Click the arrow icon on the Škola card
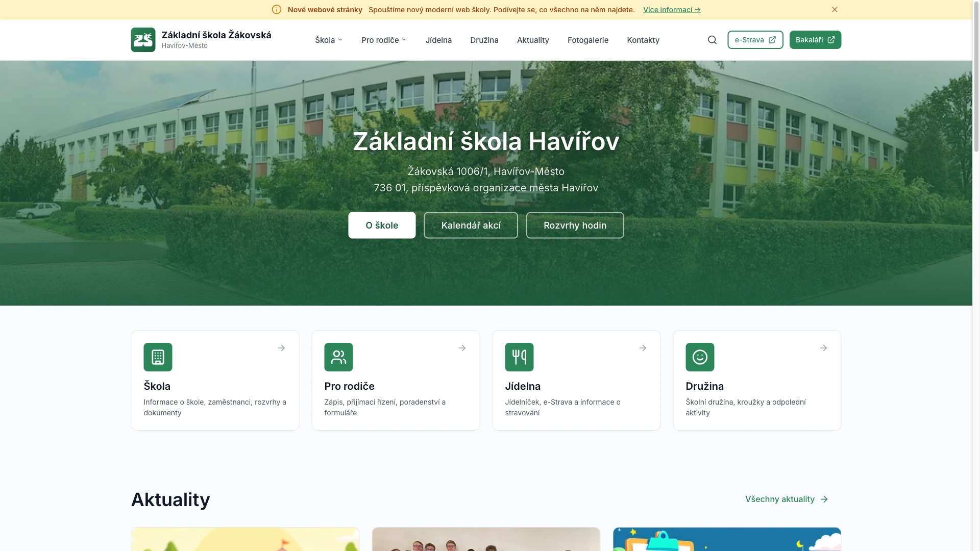This screenshot has width=980, height=551. pos(281,348)
